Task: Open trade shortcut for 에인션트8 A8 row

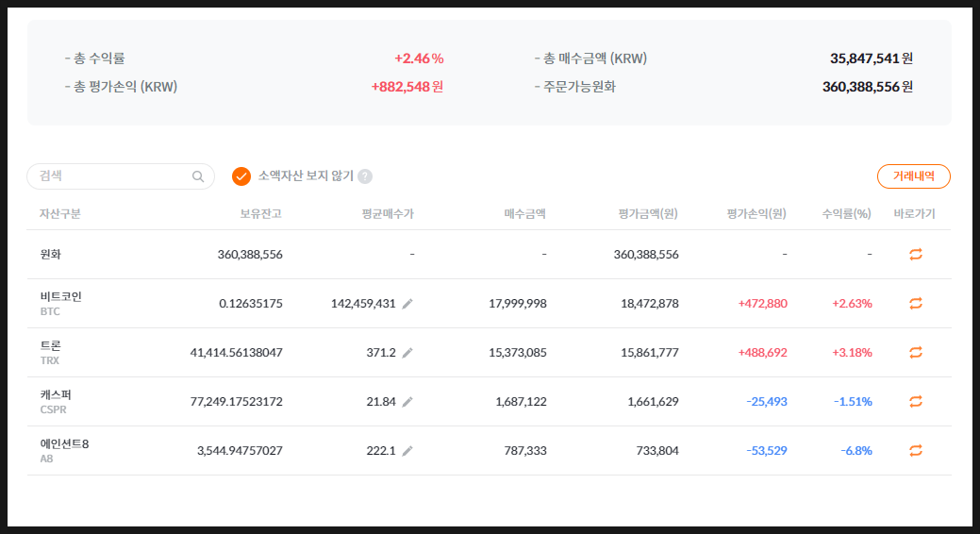Action: point(916,450)
